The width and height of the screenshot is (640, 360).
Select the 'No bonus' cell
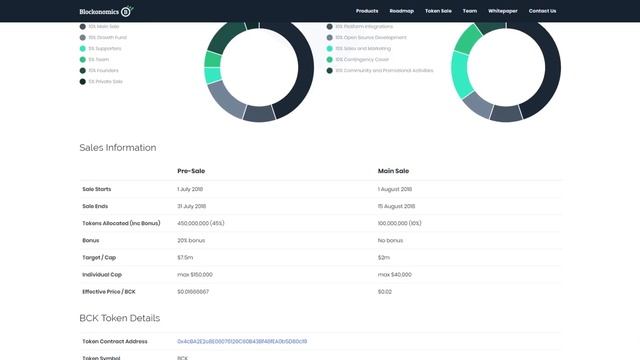390,240
